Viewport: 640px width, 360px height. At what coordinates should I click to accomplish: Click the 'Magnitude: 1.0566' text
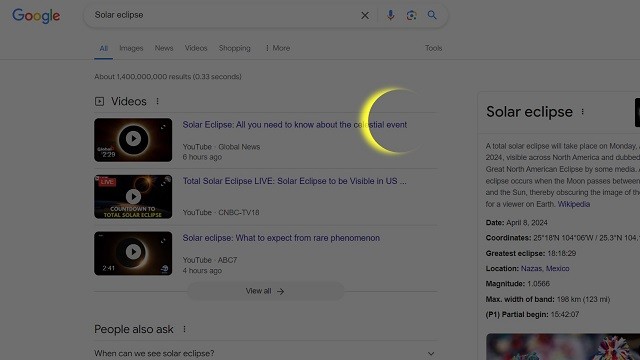click(518, 284)
